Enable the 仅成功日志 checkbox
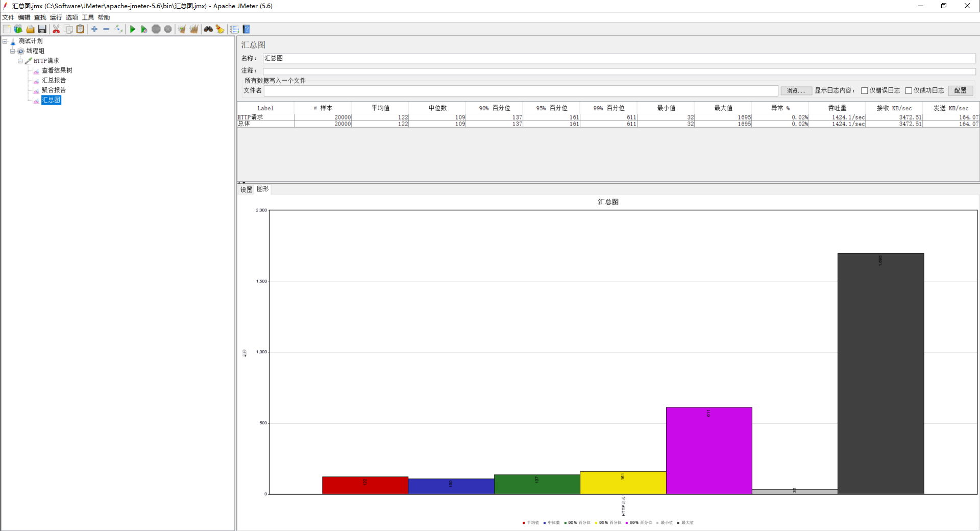Image resolution: width=980 pixels, height=531 pixels. pos(909,91)
